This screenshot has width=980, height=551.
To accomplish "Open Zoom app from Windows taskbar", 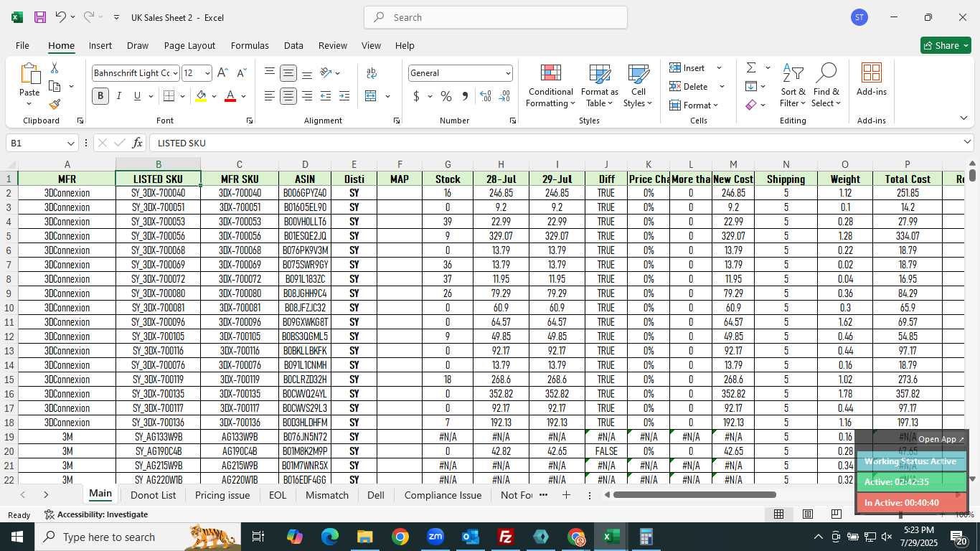I will 435,537.
